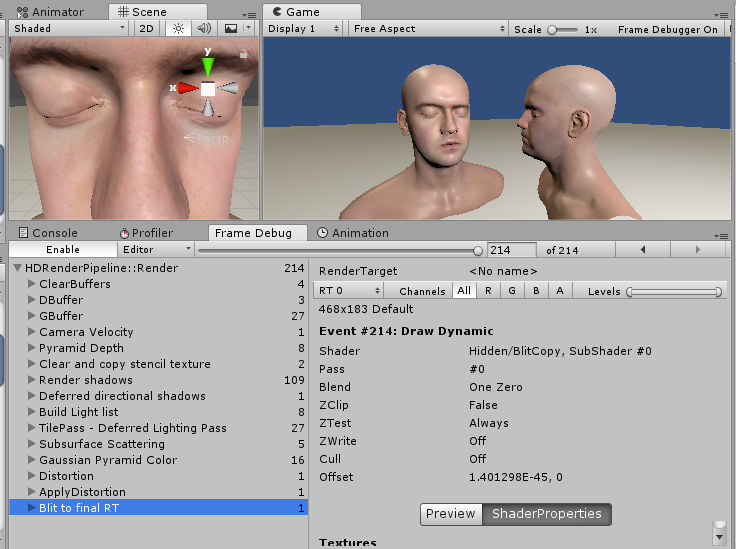Open Editor connection dropdown
Screen dimensions: 736x549
click(x=156, y=250)
